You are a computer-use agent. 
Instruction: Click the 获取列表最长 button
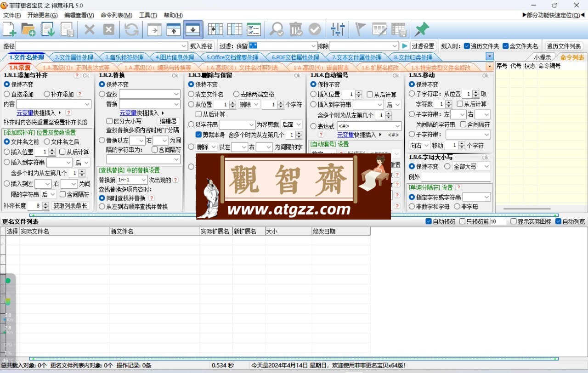coord(70,206)
